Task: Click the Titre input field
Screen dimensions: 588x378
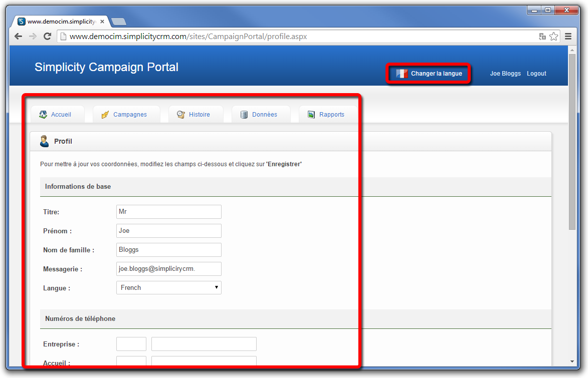Action: coord(169,212)
